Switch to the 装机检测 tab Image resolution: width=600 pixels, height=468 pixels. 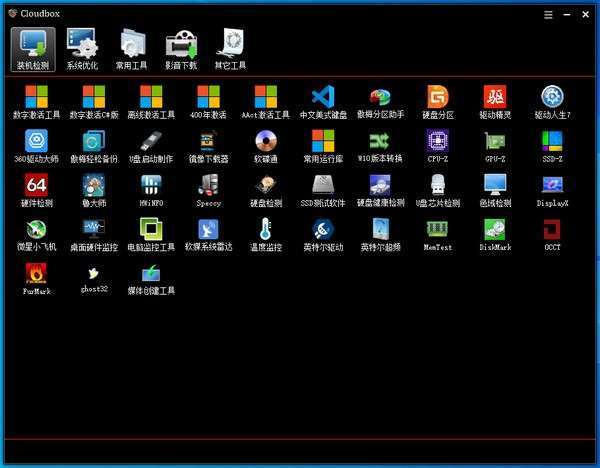pyautogui.click(x=33, y=49)
